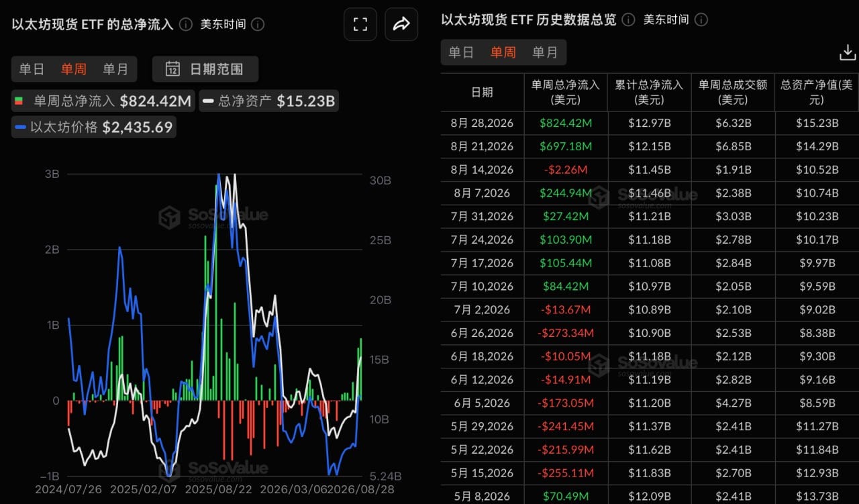Click the $70.49M weekly inflow value

coord(566,497)
